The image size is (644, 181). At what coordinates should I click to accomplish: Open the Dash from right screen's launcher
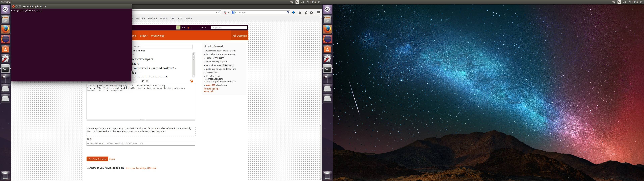click(327, 10)
